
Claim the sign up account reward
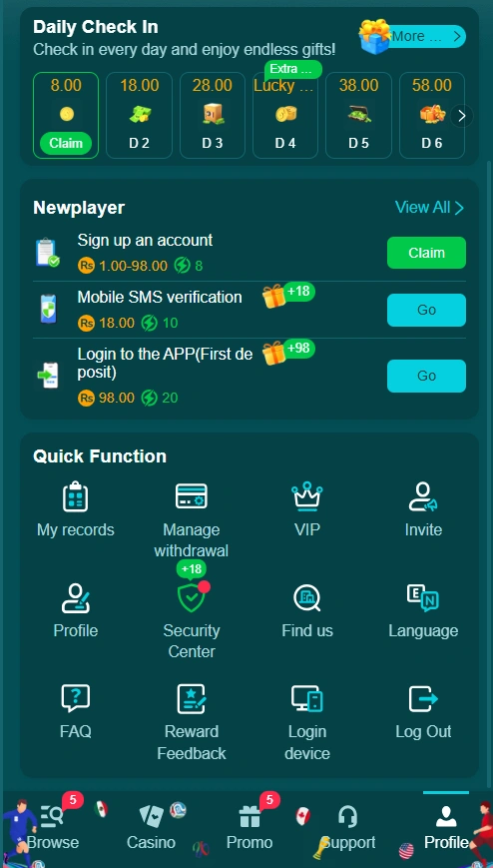426,253
